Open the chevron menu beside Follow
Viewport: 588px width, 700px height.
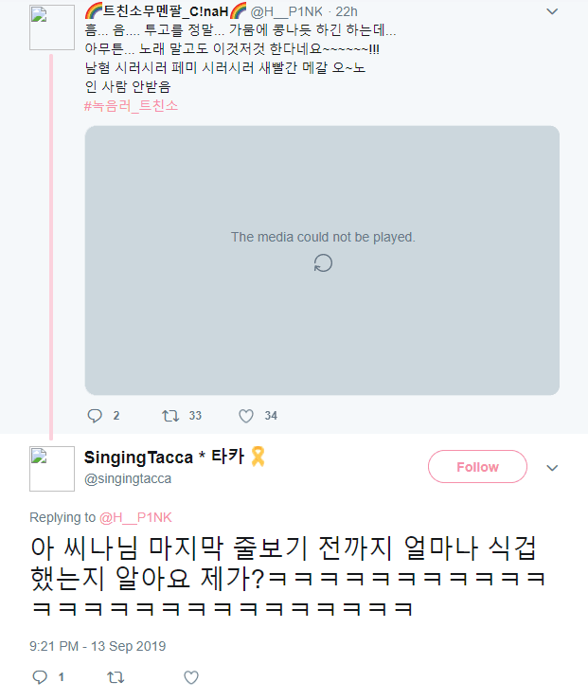click(x=552, y=467)
